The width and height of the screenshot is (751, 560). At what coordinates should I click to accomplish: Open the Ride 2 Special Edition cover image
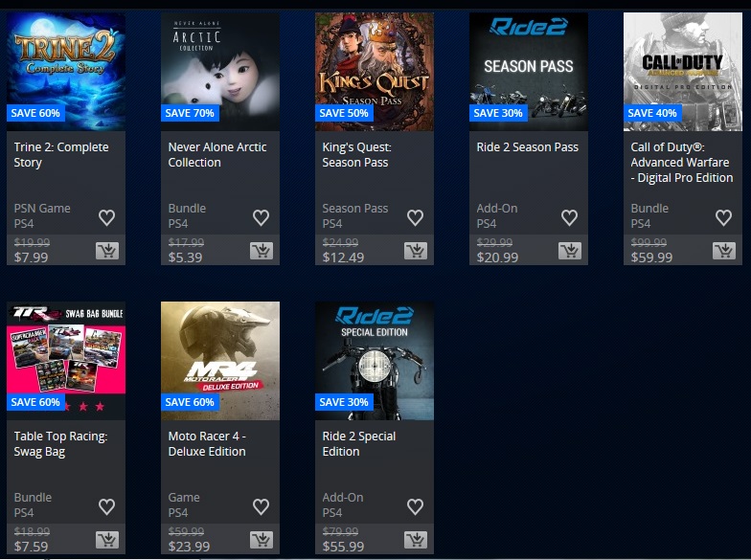pos(375,361)
